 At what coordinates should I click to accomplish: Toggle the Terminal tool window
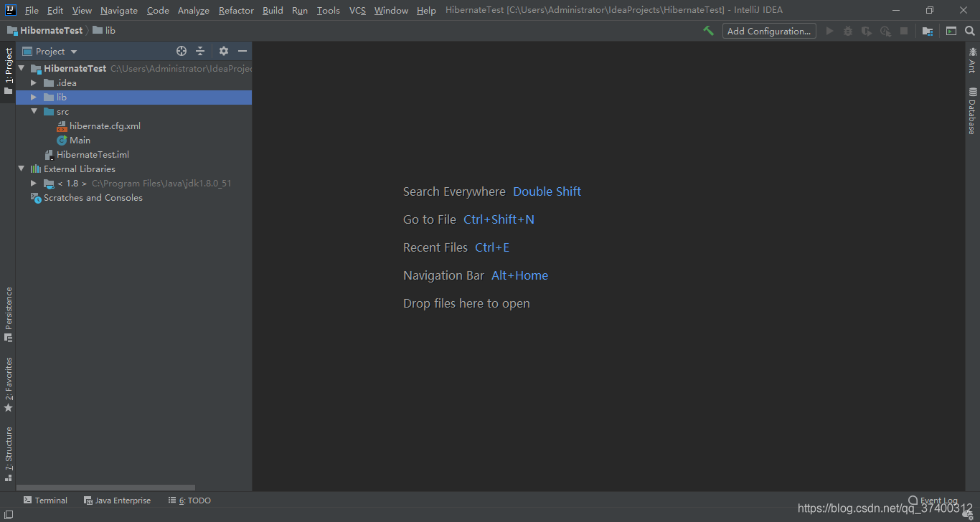click(x=45, y=500)
